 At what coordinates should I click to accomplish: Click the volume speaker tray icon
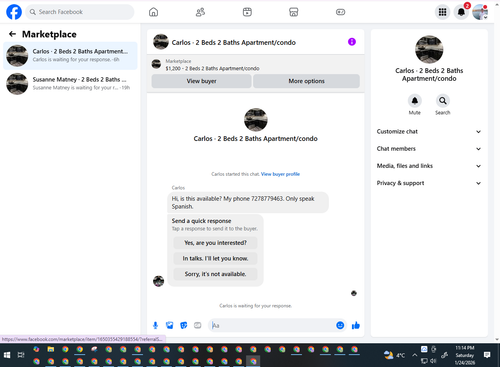coord(433,361)
